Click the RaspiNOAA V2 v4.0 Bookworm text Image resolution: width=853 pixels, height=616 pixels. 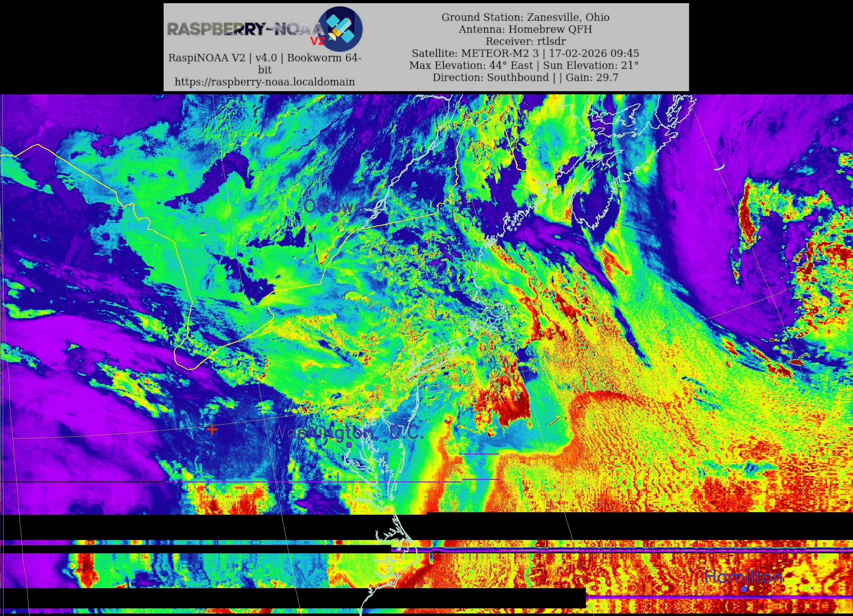[265, 58]
